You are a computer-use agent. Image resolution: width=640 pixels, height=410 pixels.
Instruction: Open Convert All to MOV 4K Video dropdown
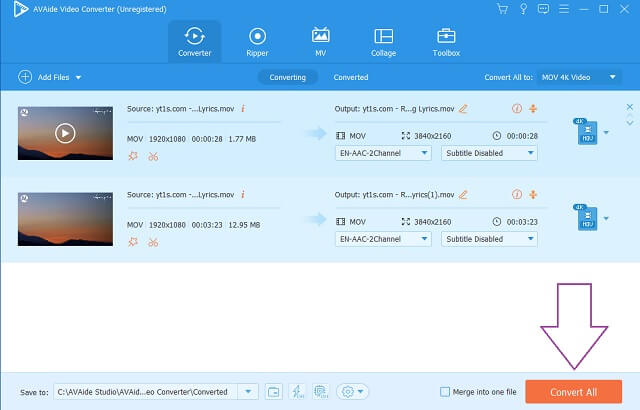pyautogui.click(x=578, y=77)
